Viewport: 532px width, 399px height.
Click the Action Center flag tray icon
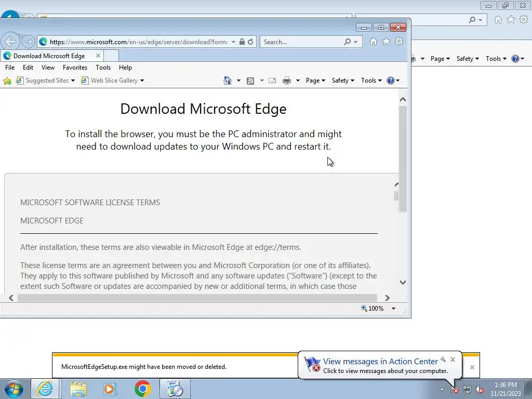(455, 390)
